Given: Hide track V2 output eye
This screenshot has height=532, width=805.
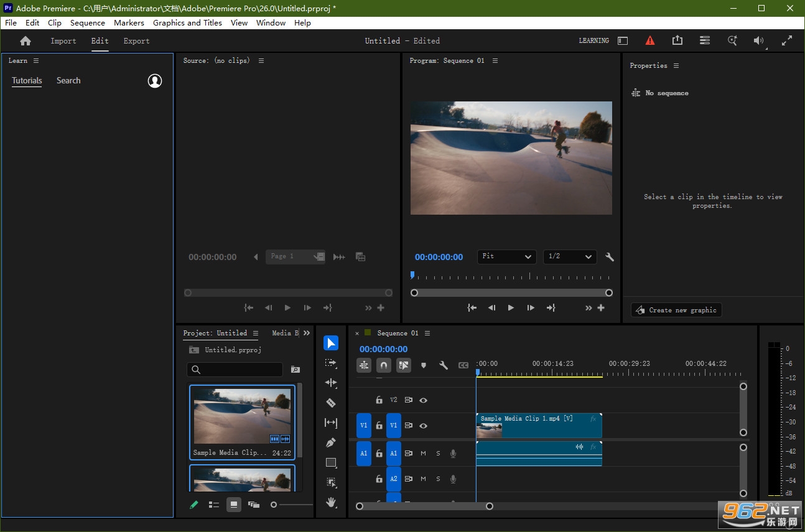Looking at the screenshot, I should pos(424,400).
